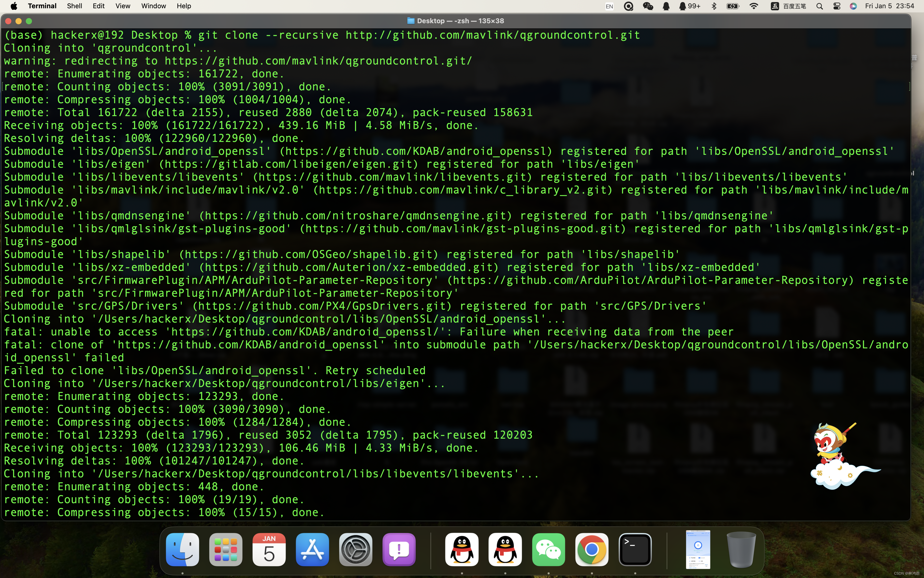Click the 百度五笔 input method item
This screenshot has height=578, width=924.
click(788, 6)
